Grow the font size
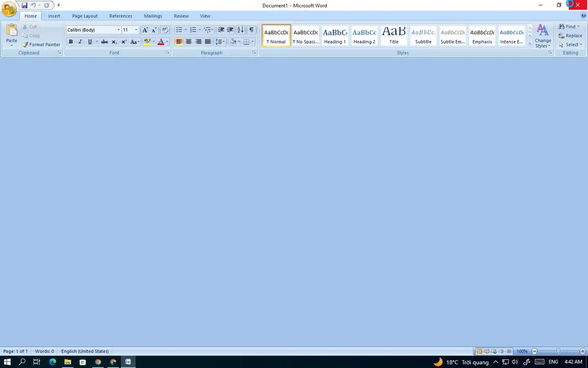The width and height of the screenshot is (588, 368). click(x=145, y=30)
